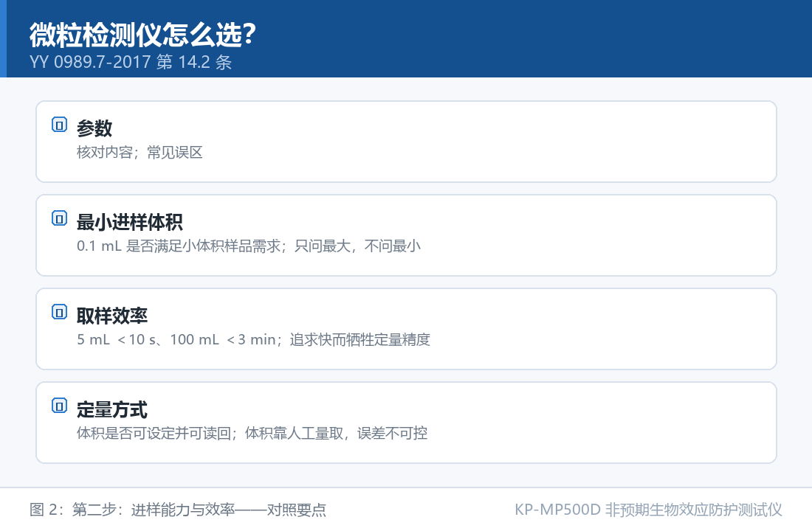
Task: Click the footer text KP-MP500D 非预期生物效应防护测试仪
Action: (648, 510)
